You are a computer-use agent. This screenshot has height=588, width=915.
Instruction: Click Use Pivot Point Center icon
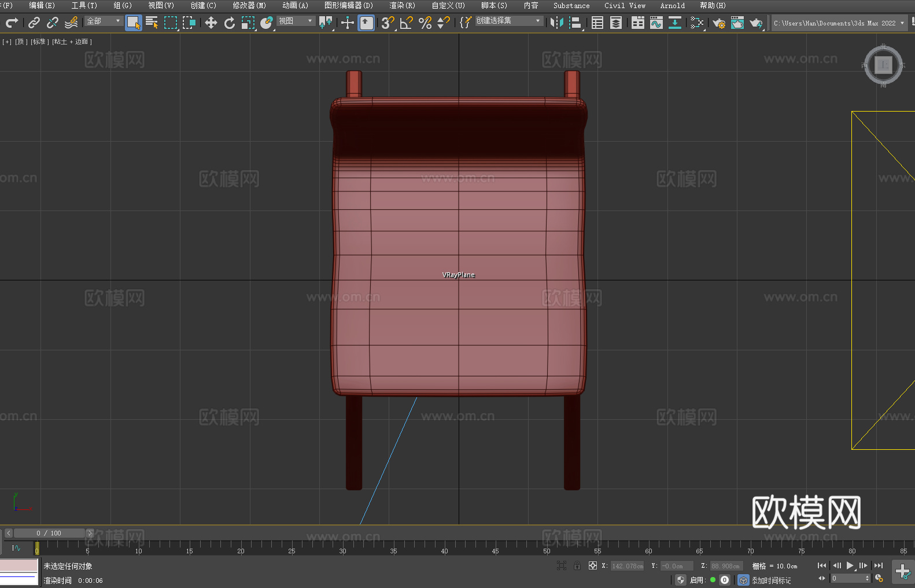[x=326, y=23]
